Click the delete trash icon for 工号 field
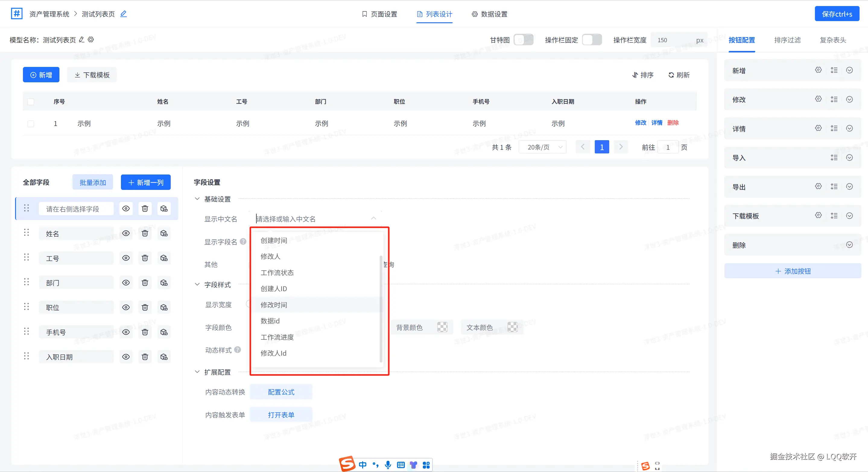Image resolution: width=868 pixels, height=472 pixels. [x=145, y=258]
